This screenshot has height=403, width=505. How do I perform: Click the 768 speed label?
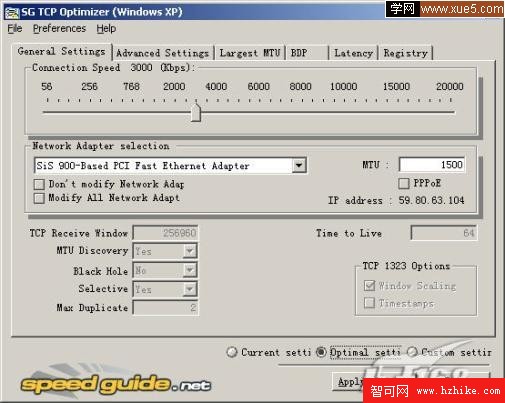click(131, 87)
